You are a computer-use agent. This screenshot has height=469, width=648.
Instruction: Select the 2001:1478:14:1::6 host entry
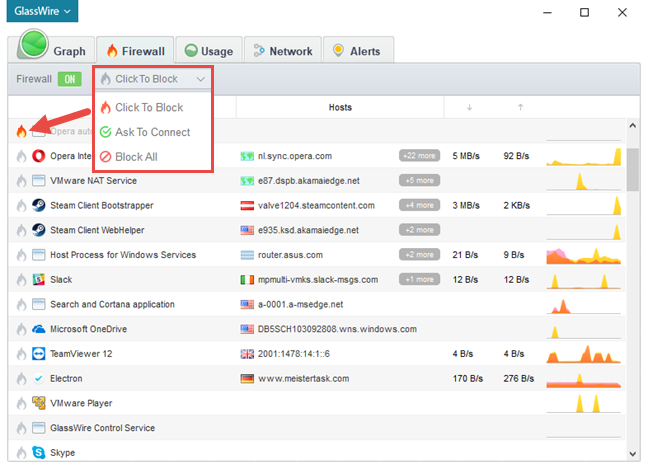coord(294,354)
